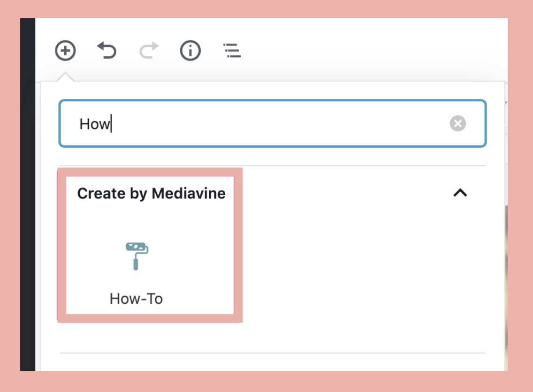The height and width of the screenshot is (392, 533).
Task: Focus the block search field
Action: [272, 124]
